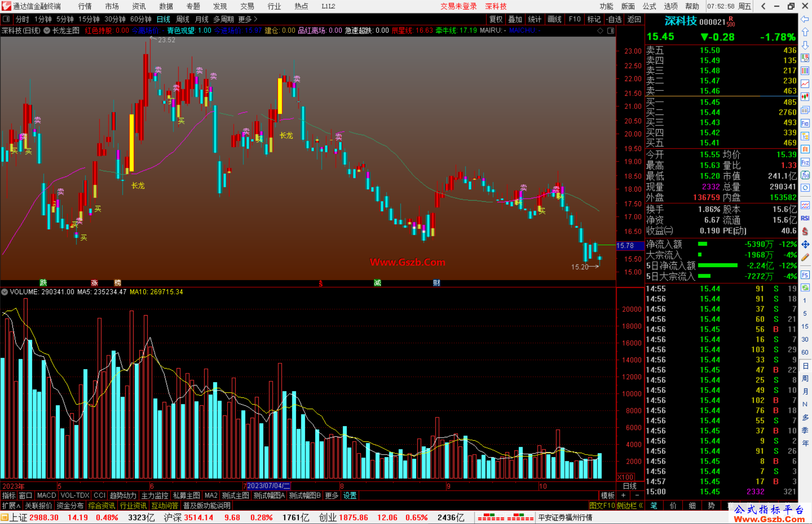The image size is (812, 524).
Task: Select the 季 quarterly period in the sidebar
Action: click(x=805, y=430)
